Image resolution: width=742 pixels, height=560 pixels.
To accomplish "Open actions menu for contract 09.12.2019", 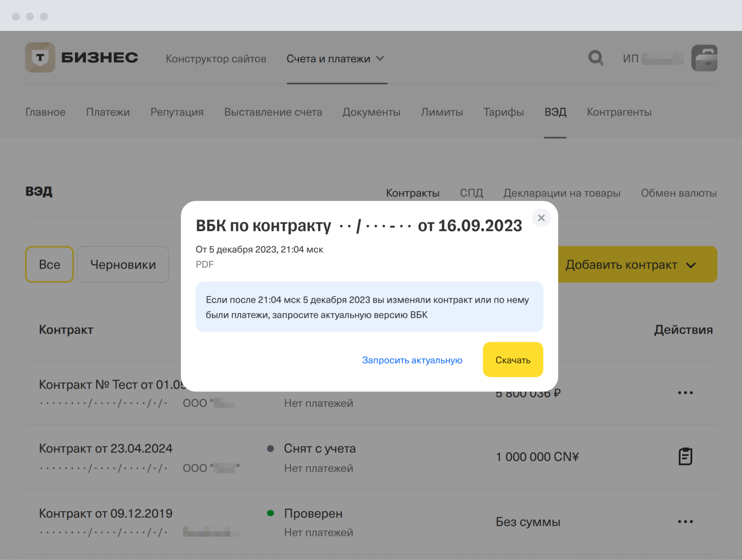I will point(685,521).
